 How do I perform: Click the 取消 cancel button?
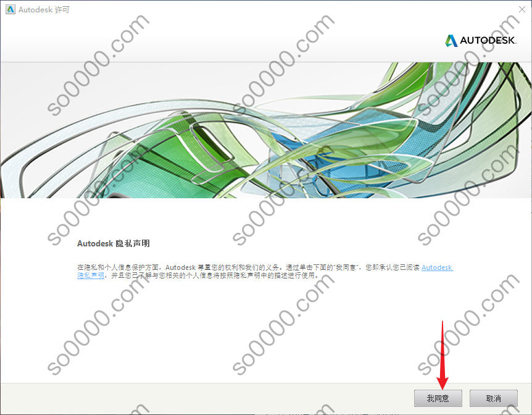pos(493,398)
